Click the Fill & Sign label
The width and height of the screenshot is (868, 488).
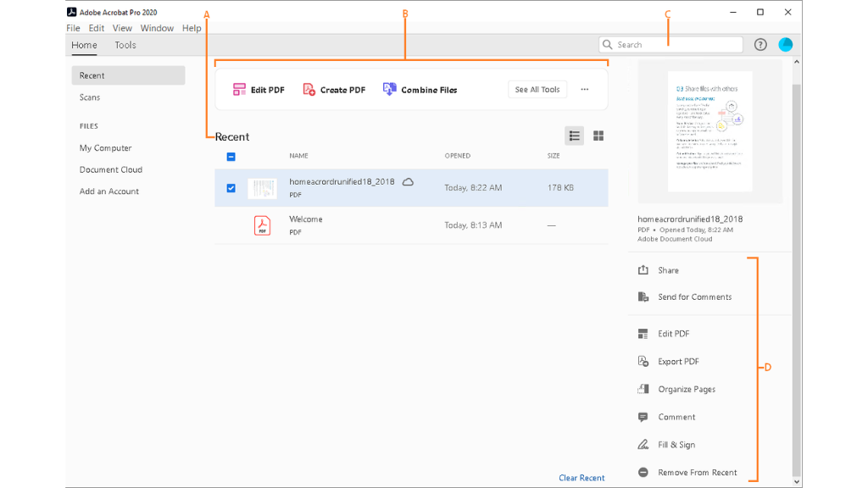pyautogui.click(x=676, y=445)
